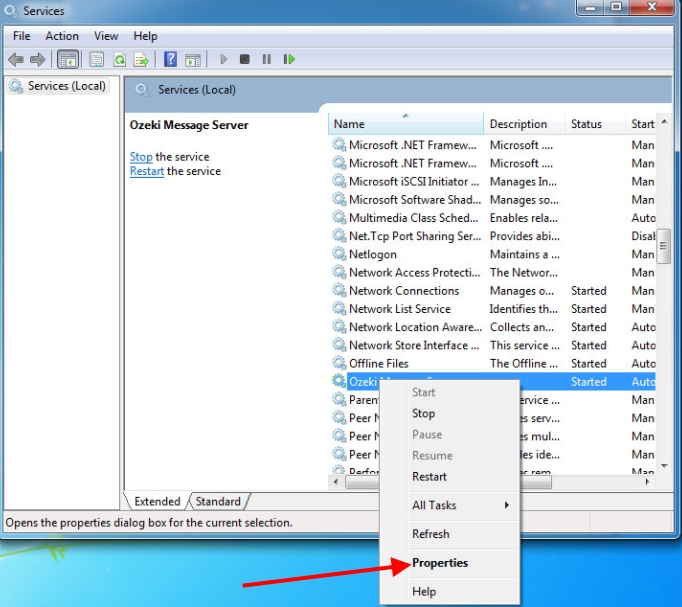Open the Action menu
The height and width of the screenshot is (607, 682).
62,36
